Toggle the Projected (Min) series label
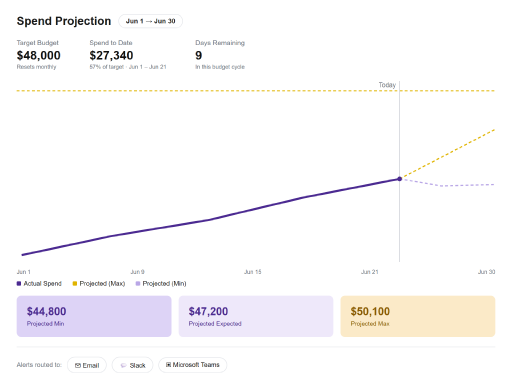Image resolution: width=512 pixels, height=384 pixels. pos(164,284)
